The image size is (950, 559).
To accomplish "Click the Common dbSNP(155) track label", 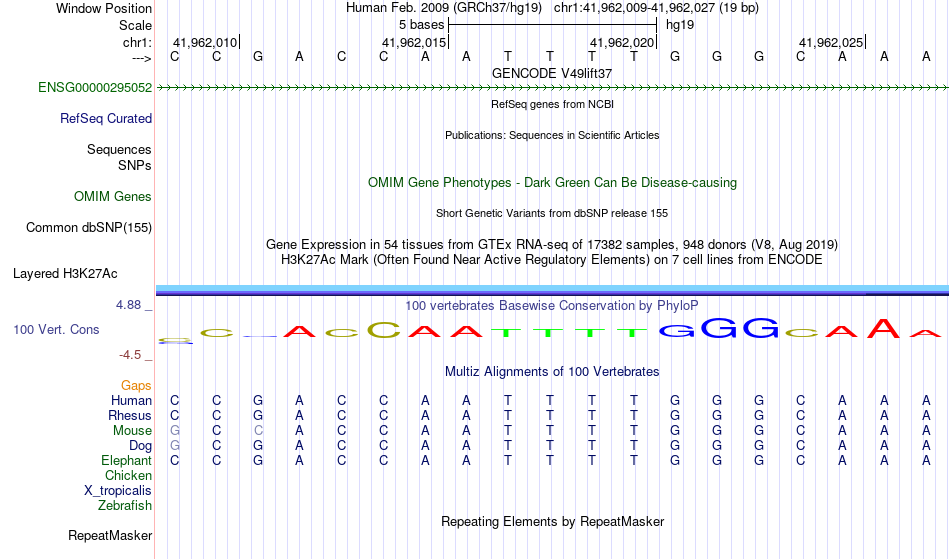I will pos(89,228).
